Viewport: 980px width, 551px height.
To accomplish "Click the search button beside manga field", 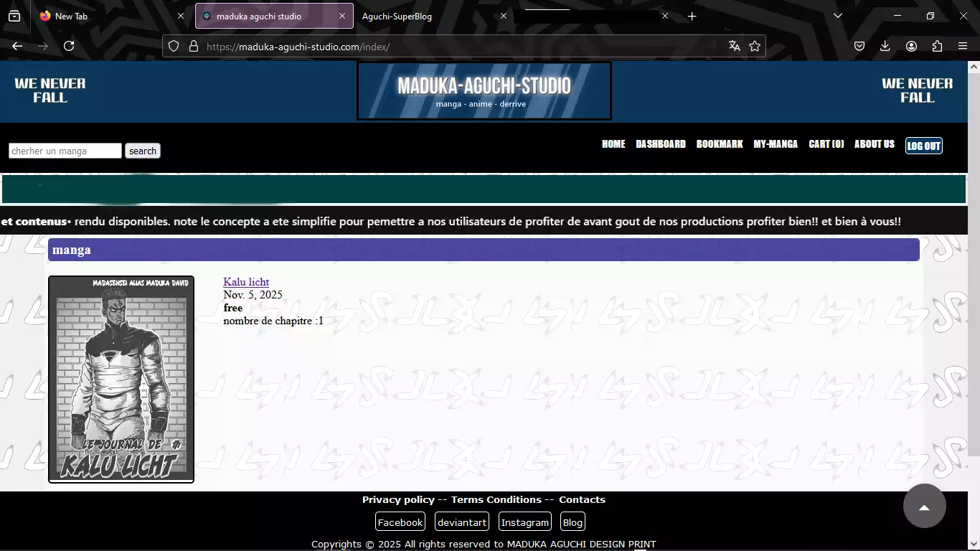I will tap(143, 151).
